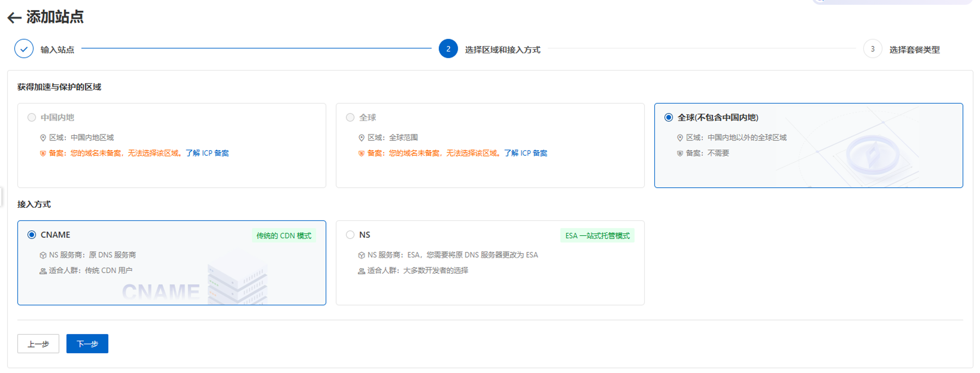Image resolution: width=980 pixels, height=373 pixels.
Task: Click the 下一步 button
Action: point(87,344)
